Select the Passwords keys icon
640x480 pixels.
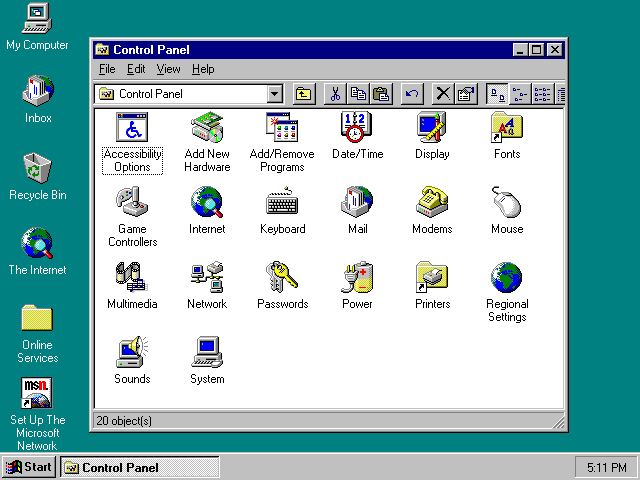[x=282, y=277]
